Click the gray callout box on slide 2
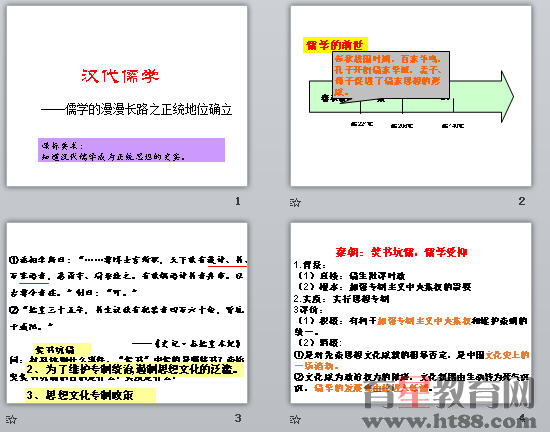Screen dimensions: 550x432 click(391, 75)
